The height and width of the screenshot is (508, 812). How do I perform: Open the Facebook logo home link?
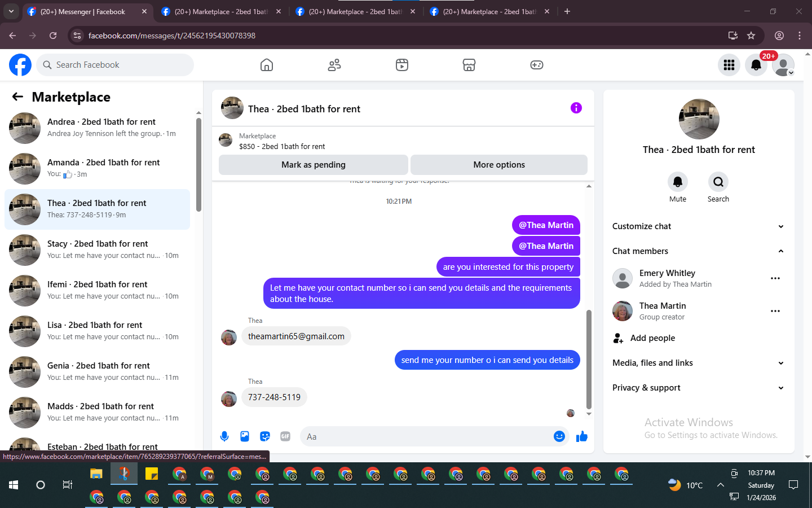coord(20,65)
